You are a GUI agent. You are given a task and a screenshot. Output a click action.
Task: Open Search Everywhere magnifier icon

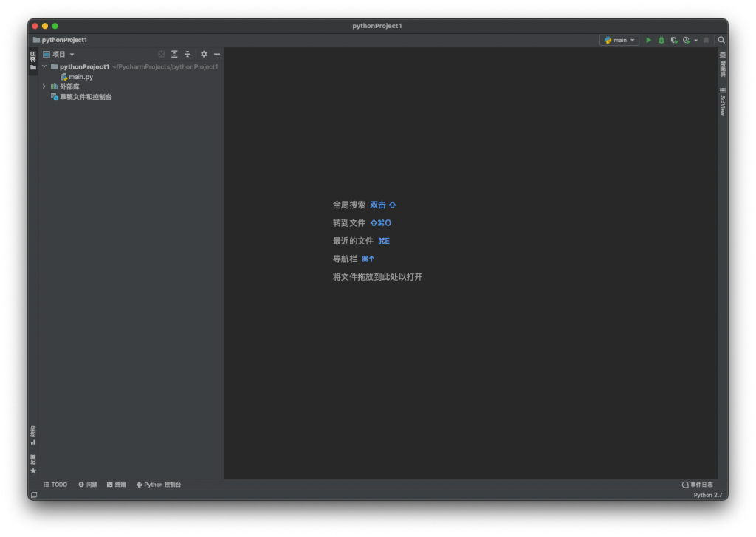click(x=721, y=40)
